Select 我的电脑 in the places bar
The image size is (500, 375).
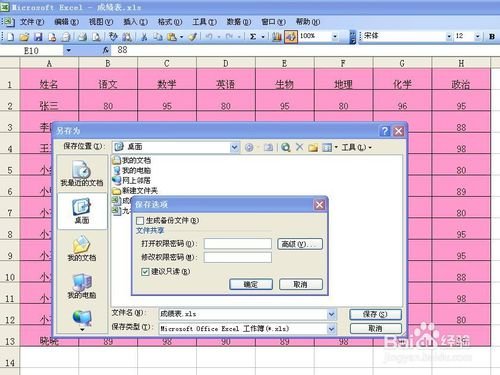(82, 286)
